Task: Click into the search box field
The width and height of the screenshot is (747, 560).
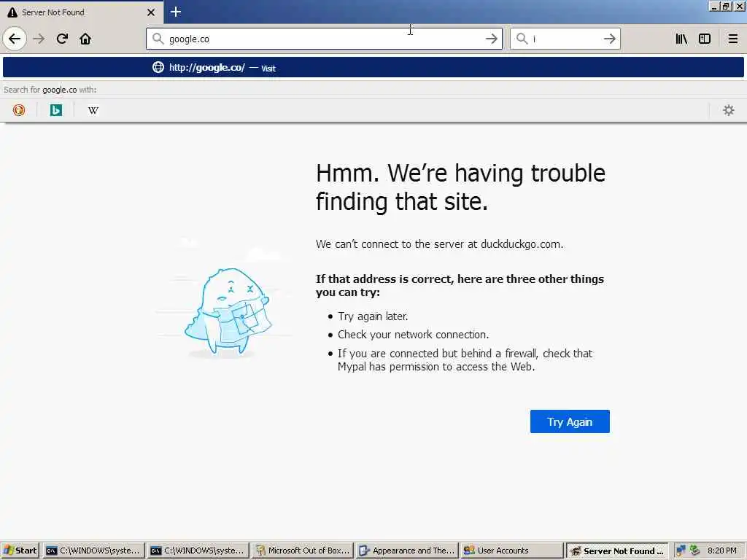Action: click(x=565, y=39)
